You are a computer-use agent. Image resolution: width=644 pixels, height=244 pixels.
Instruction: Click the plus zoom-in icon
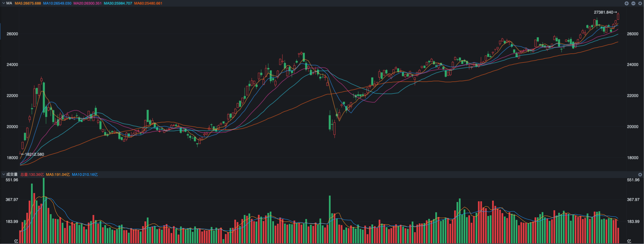626,3
